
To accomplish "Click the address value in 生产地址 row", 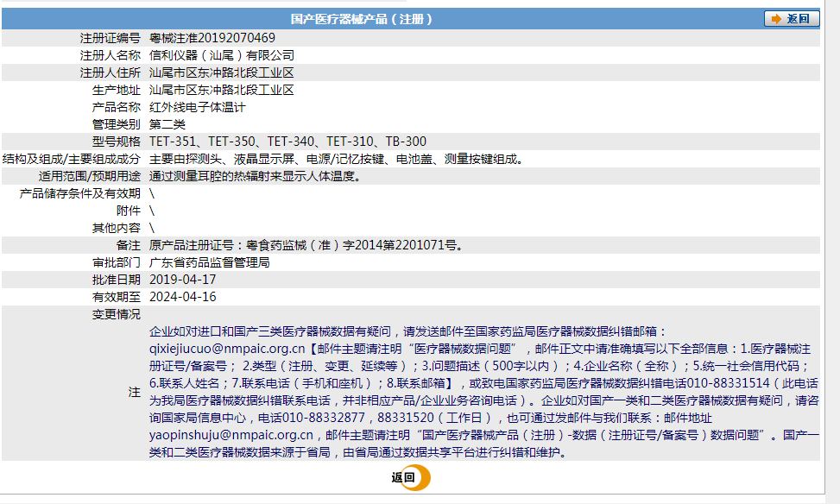I will pos(222,90).
